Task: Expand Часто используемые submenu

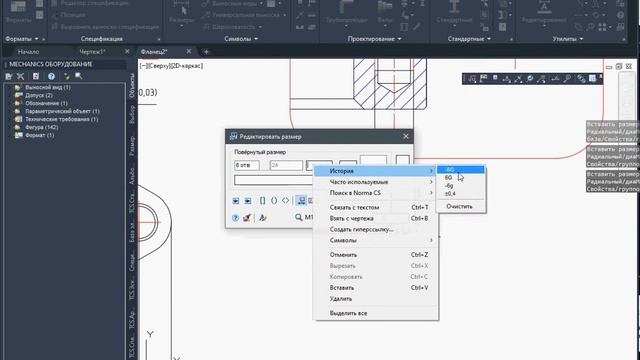Action: (x=376, y=182)
